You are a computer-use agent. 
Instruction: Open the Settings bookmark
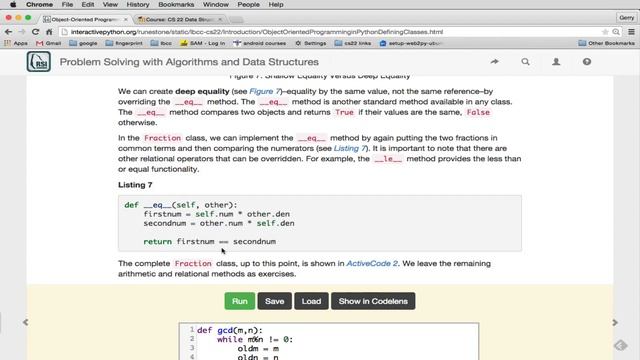tap(310, 43)
